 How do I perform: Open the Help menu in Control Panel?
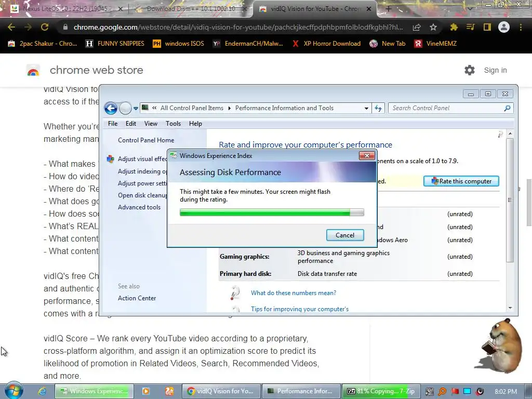coord(195,124)
